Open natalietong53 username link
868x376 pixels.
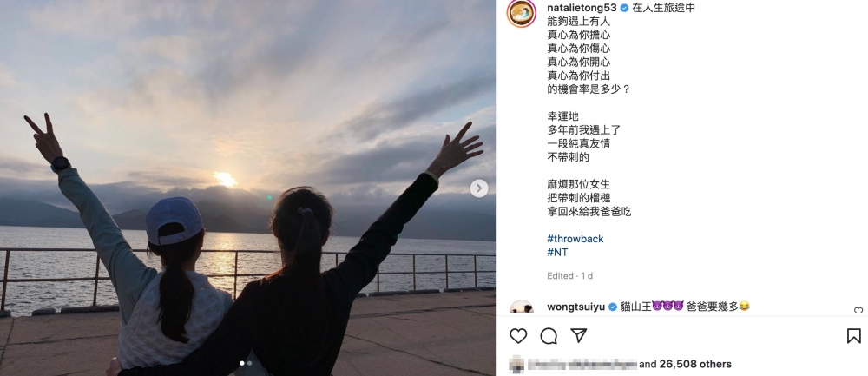(x=582, y=8)
